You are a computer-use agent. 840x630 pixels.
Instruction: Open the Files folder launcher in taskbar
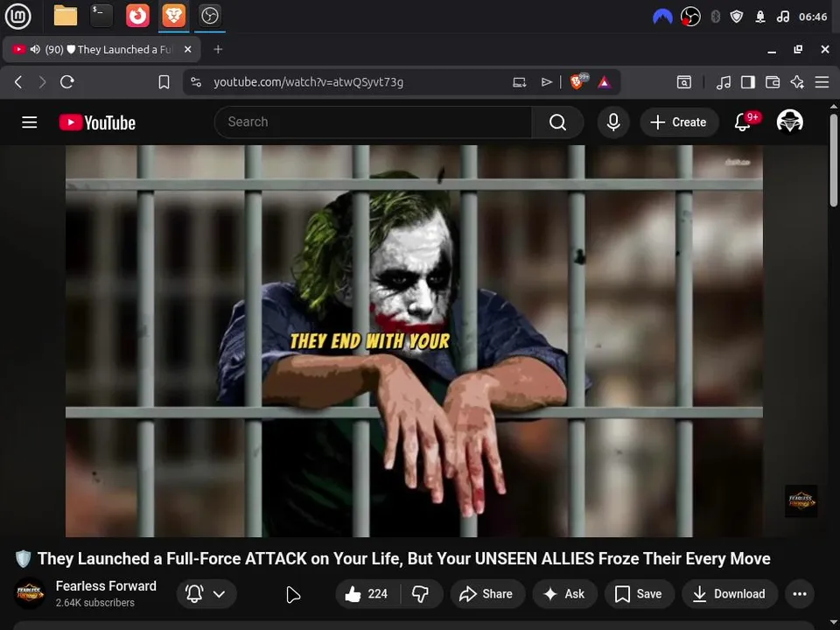66,16
